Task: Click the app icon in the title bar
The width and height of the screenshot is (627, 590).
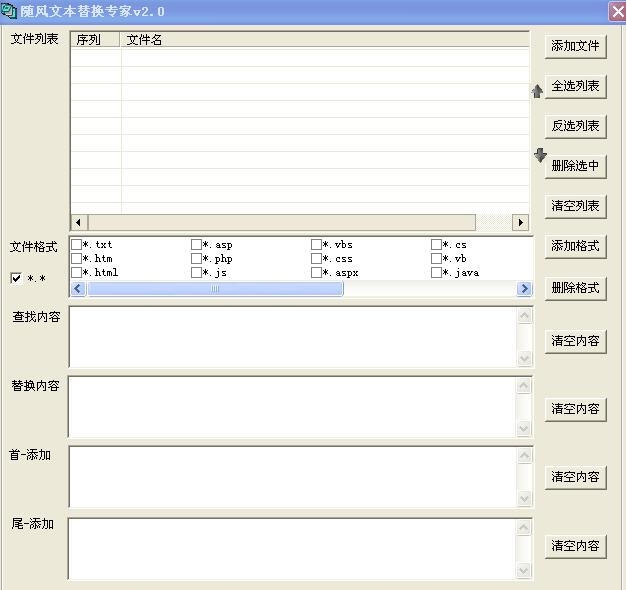Action: pyautogui.click(x=9, y=11)
